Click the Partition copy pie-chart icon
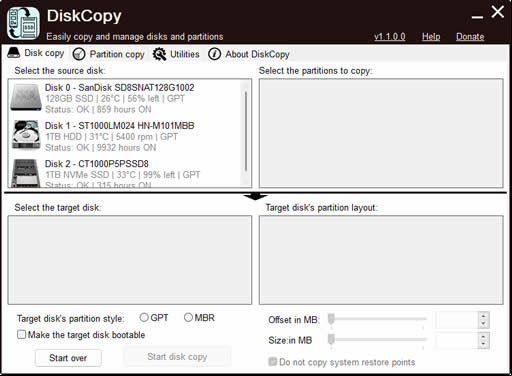Image resolution: width=512 pixels, height=376 pixels. (x=79, y=54)
